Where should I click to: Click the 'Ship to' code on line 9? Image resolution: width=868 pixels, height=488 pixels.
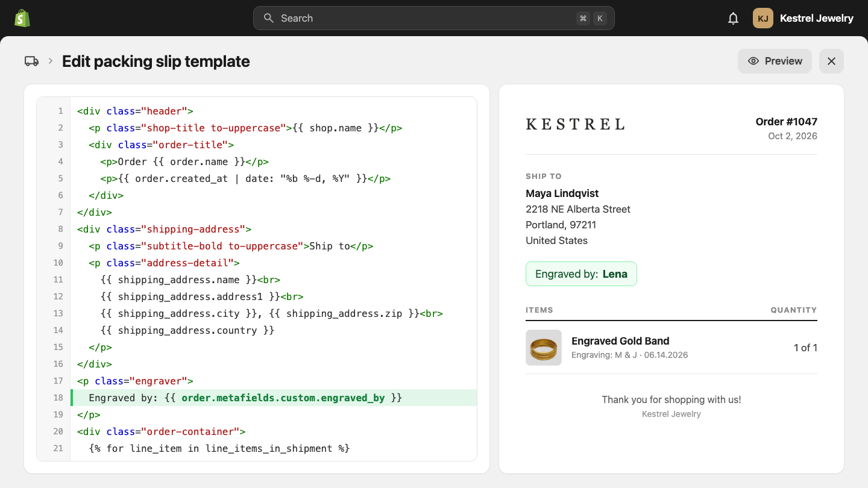330,246
